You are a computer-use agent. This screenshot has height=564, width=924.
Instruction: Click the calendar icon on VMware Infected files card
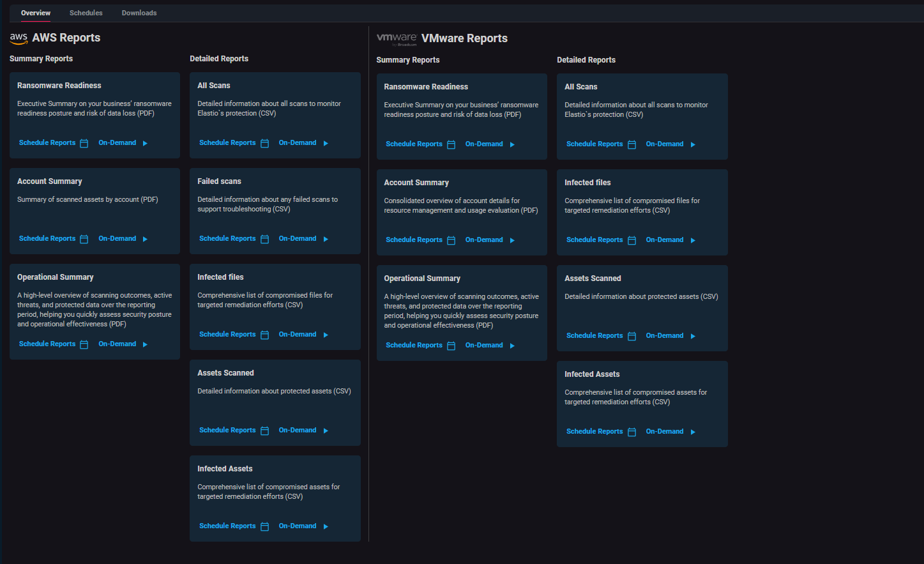[x=632, y=240]
